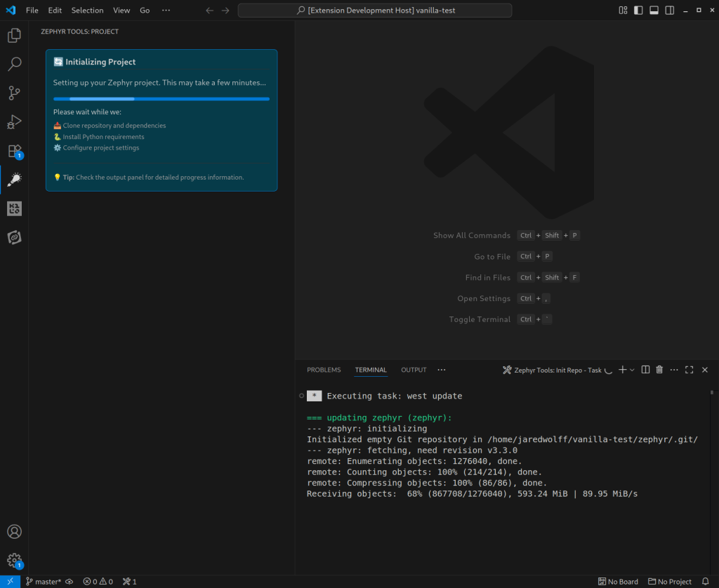This screenshot has height=588, width=719.
Task: Open the View menu
Action: point(121,10)
